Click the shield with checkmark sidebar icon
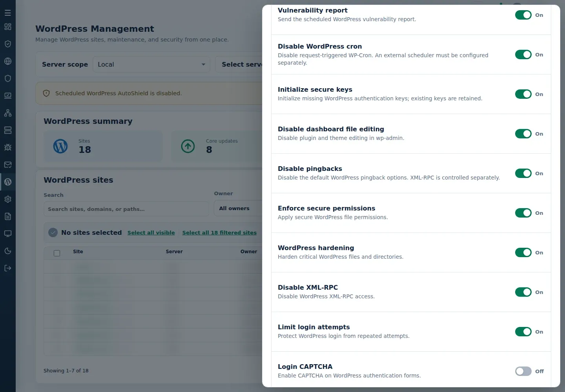This screenshot has width=565, height=392. [x=8, y=44]
